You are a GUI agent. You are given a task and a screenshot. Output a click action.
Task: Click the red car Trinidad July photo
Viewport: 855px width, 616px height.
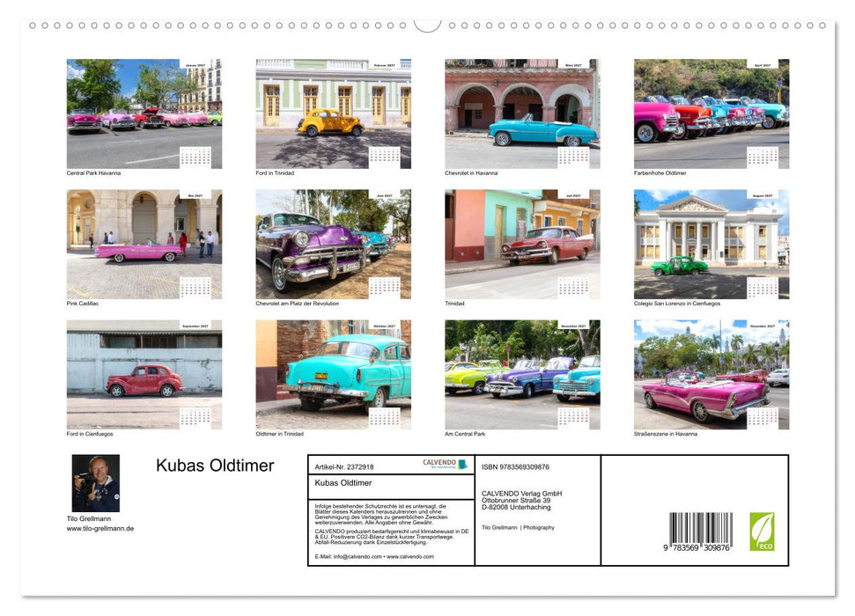click(x=522, y=245)
